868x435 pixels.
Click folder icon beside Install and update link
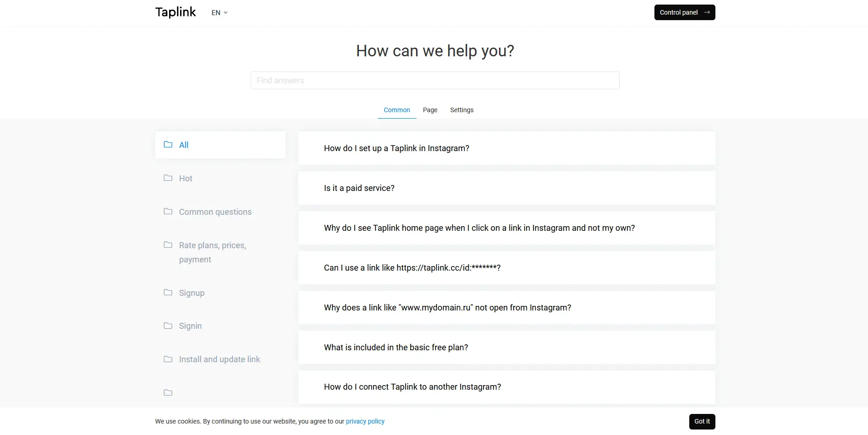(x=168, y=359)
